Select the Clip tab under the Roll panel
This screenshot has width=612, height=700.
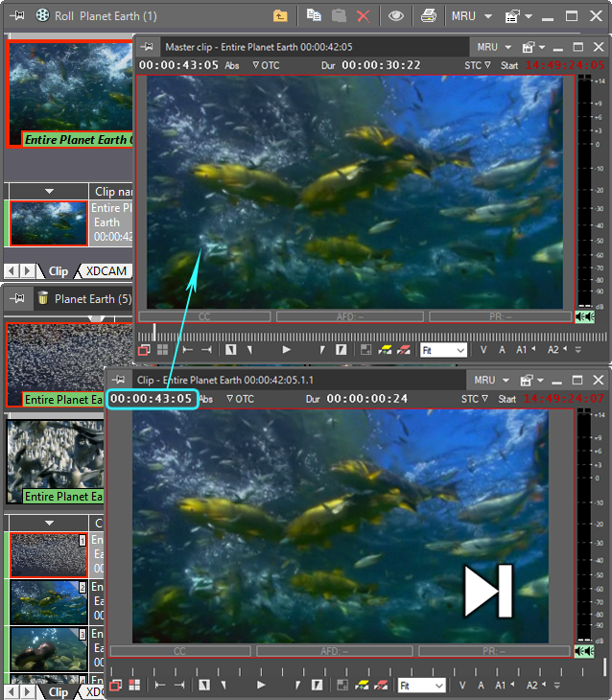[59, 271]
